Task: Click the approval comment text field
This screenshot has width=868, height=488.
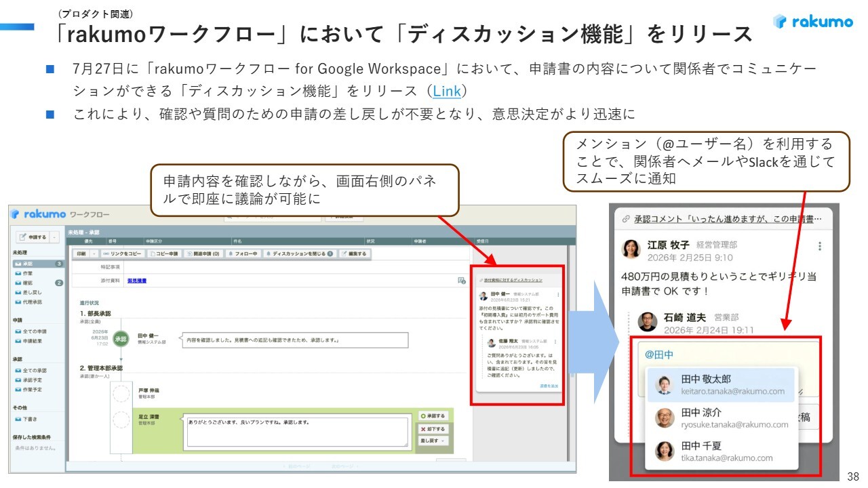Action: click(x=297, y=432)
